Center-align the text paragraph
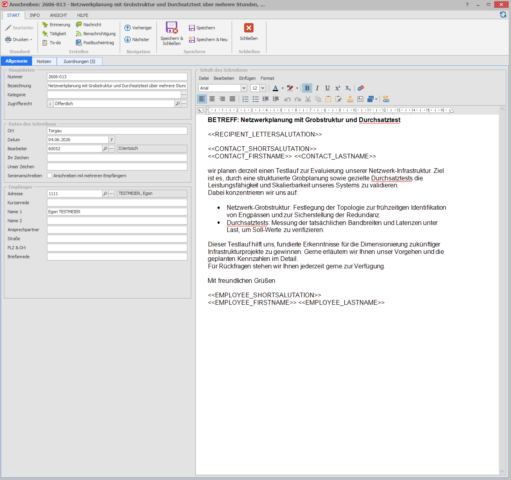511x480 pixels. tap(212, 99)
